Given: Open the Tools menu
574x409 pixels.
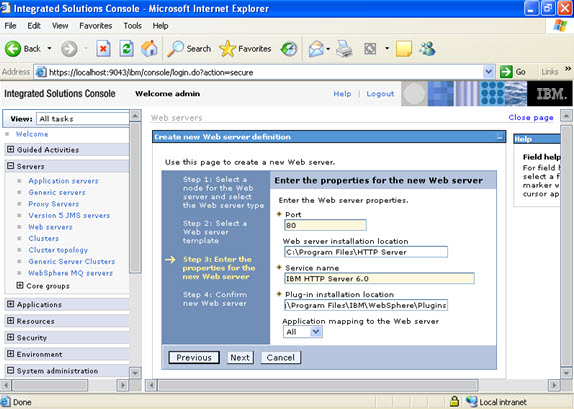Looking at the screenshot, I should point(133,26).
